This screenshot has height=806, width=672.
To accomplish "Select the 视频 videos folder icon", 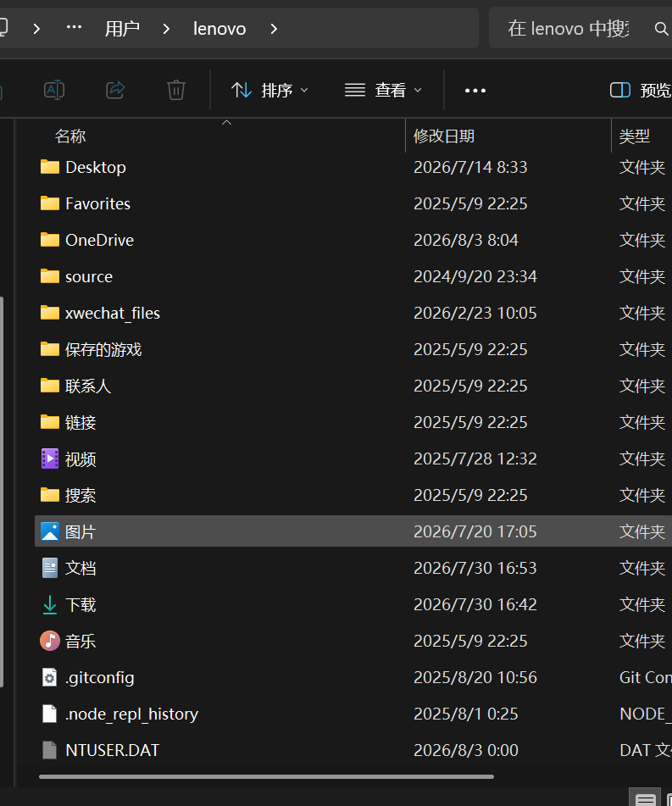I will (50, 459).
